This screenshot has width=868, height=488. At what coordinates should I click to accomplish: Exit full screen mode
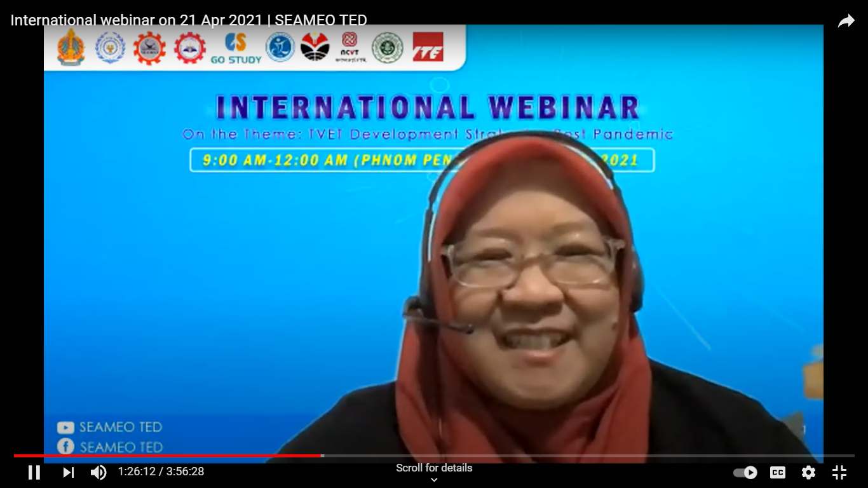click(x=839, y=472)
